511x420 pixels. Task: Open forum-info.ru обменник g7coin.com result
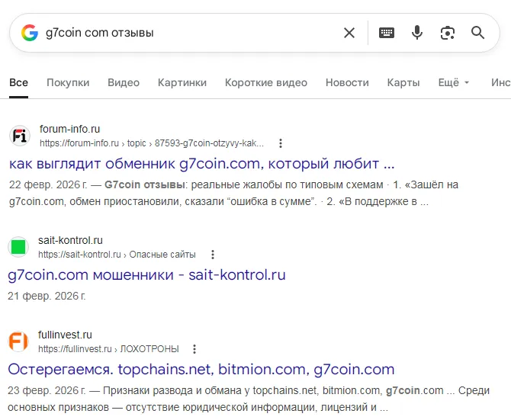[201, 164]
